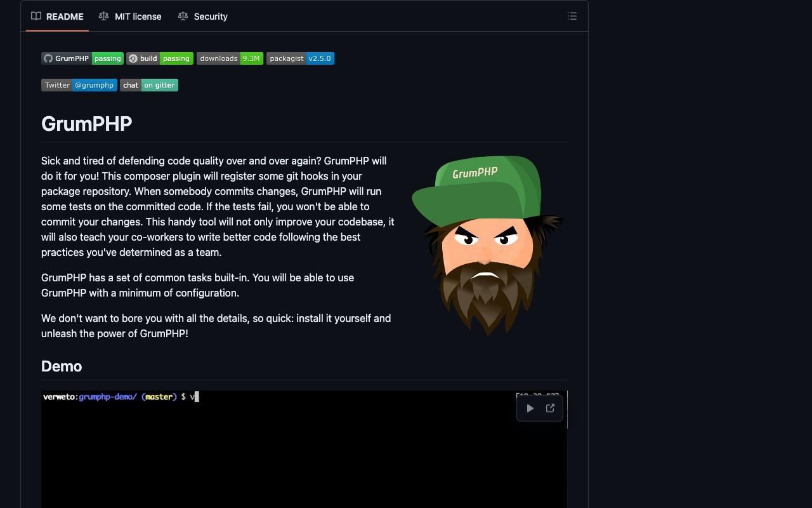Open the README outline menu icon
The height and width of the screenshot is (508, 812).
coord(572,17)
